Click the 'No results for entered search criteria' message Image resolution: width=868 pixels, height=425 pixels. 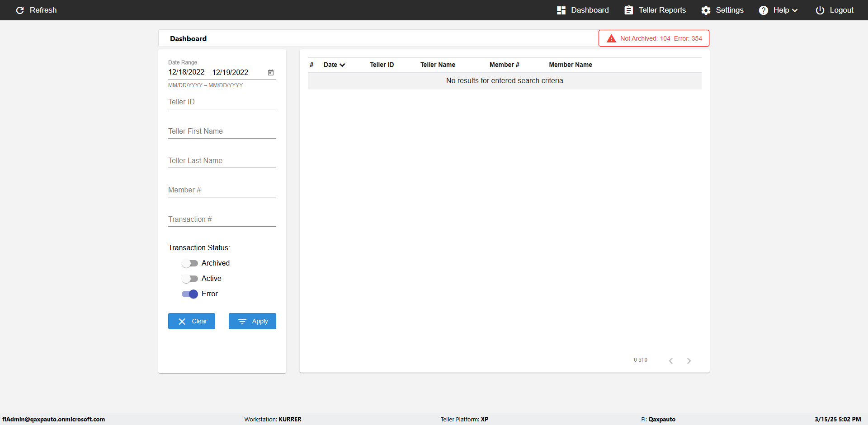pyautogui.click(x=505, y=80)
